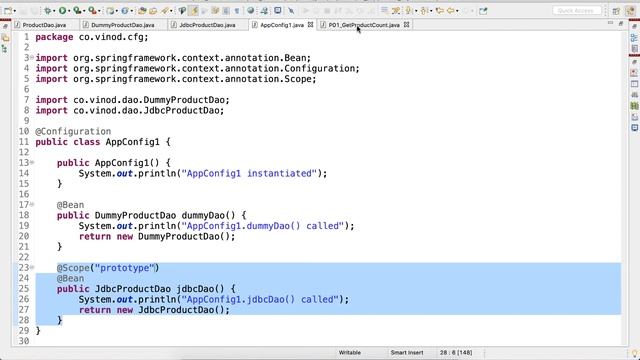The image size is (640, 360).
Task: Open the External Tools dropdown arrow
Action: pos(99,11)
